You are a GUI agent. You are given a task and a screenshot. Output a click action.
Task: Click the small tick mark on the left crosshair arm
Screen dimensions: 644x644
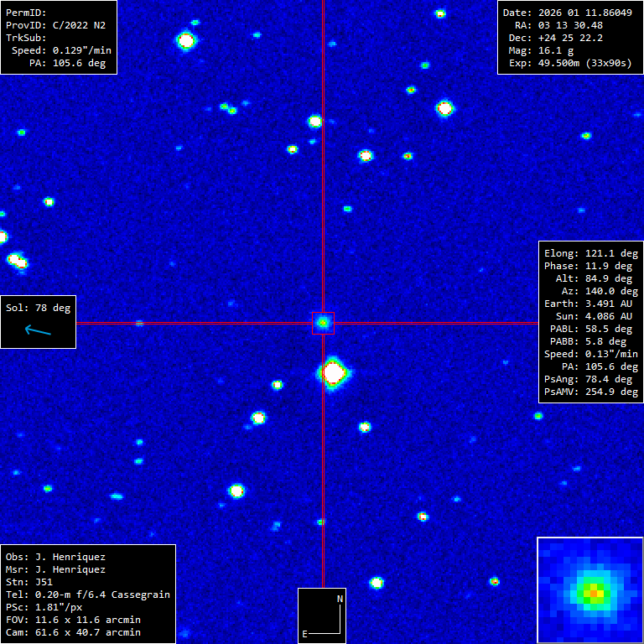[139, 323]
